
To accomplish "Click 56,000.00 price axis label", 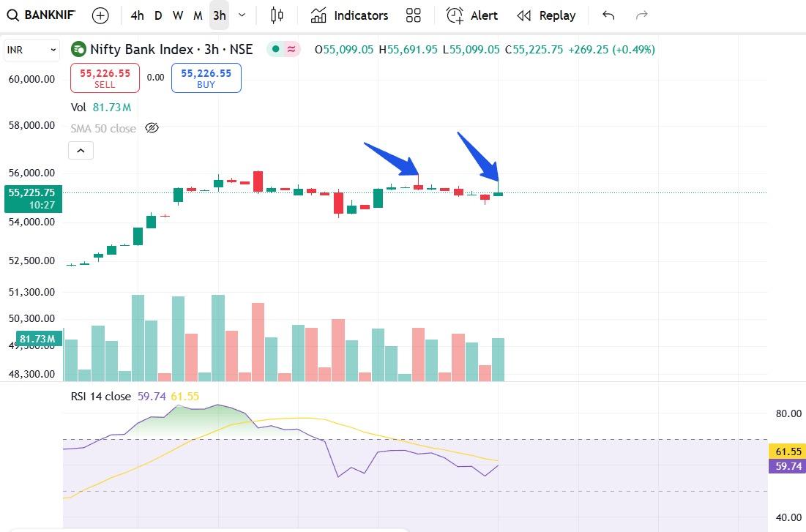I will point(32,173).
